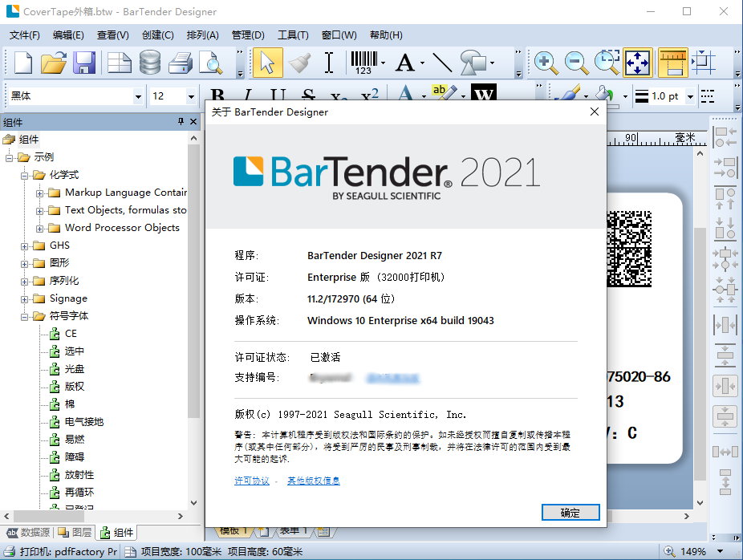Screen dimensions: 743x560
Task: Collapse the 符号字体 folder
Action: click(25, 317)
